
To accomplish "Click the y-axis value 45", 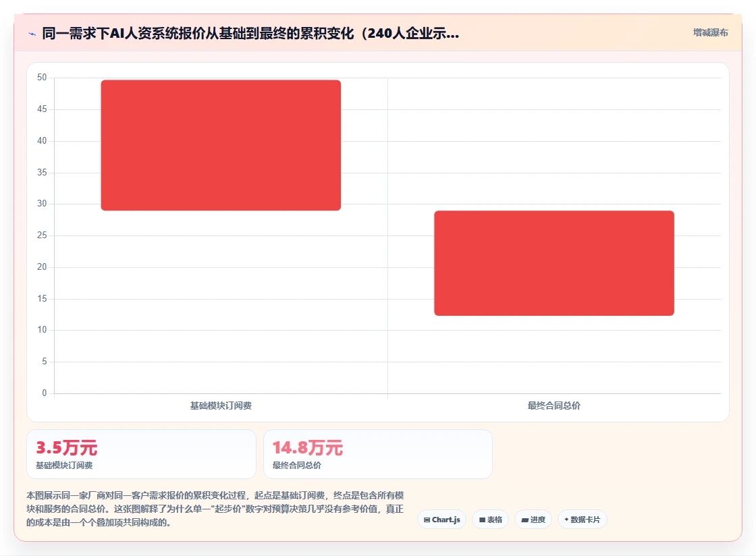I will [x=42, y=109].
